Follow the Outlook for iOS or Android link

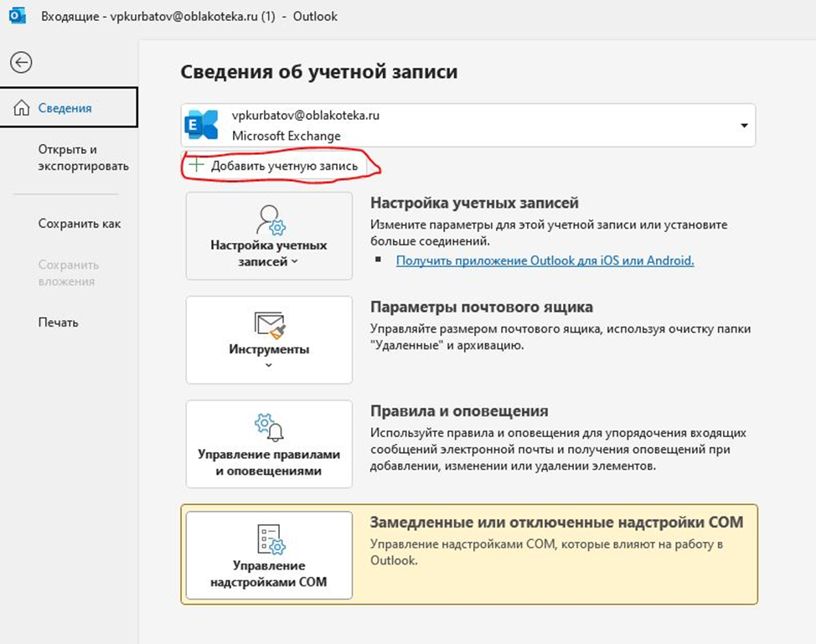coord(545,260)
